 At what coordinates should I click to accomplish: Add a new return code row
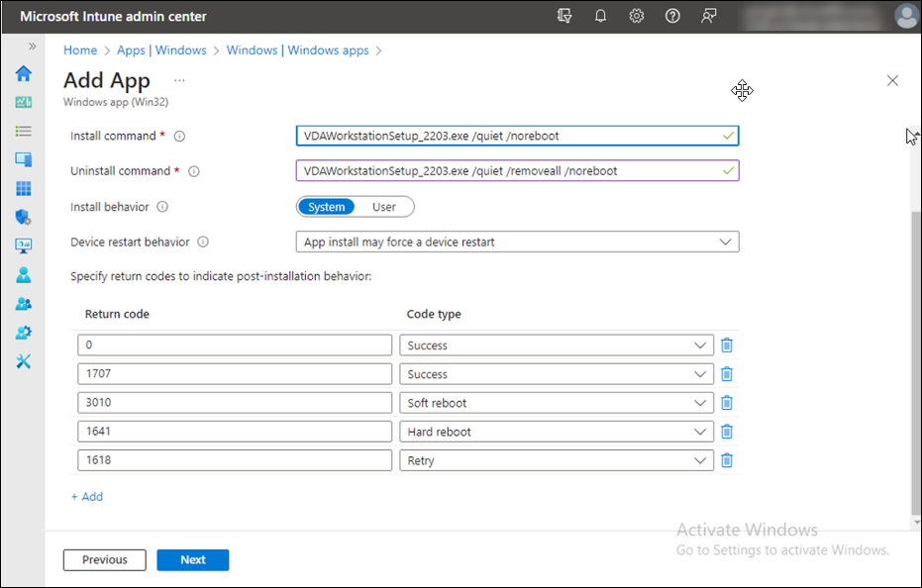[87, 496]
